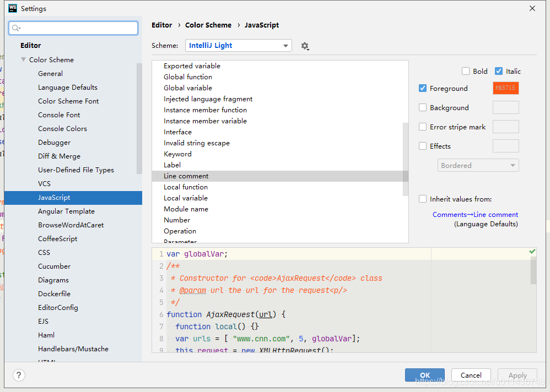This screenshot has width=550, height=392.
Task: Open Color Scheme Font page
Action: pyautogui.click(x=68, y=101)
